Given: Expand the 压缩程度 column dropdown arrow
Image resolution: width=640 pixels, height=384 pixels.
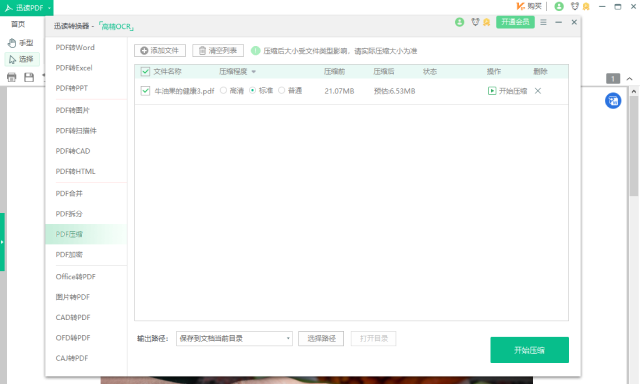Looking at the screenshot, I should coord(253,72).
